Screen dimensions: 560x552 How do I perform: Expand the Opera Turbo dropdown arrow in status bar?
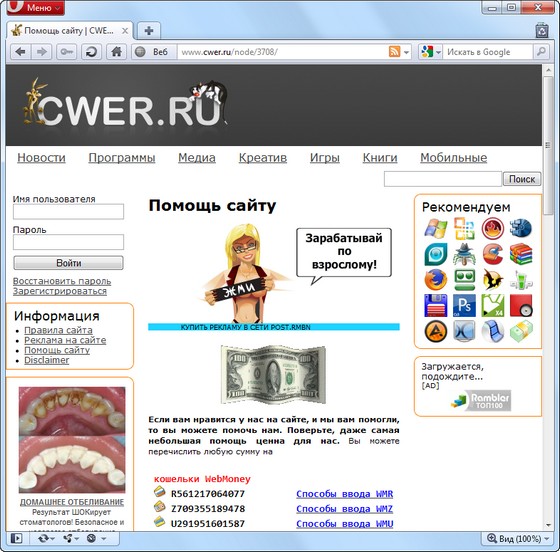tap(104, 538)
